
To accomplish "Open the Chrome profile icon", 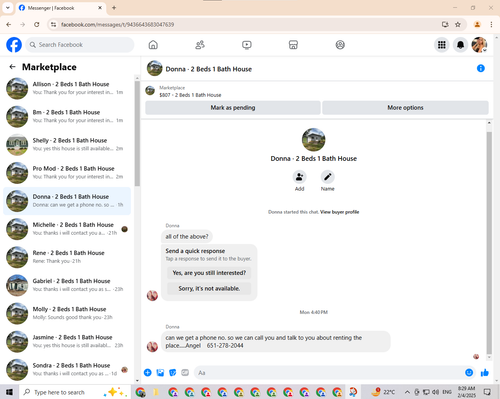I will [x=477, y=24].
